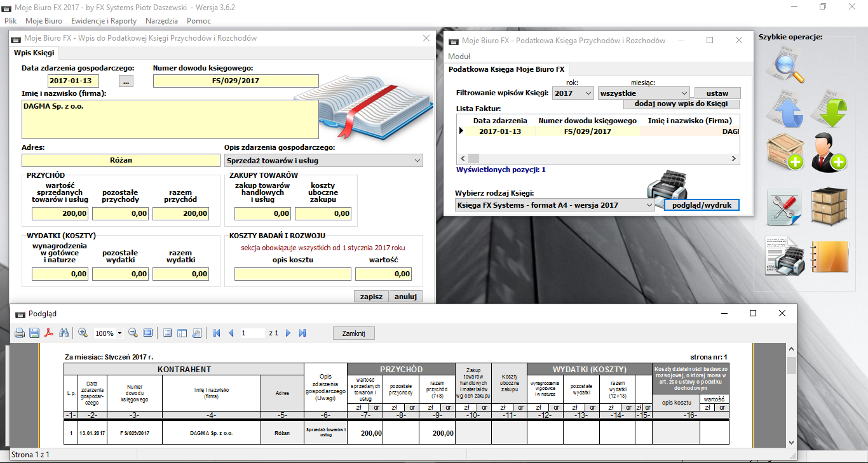This screenshot has width=868, height=463.
Task: Click the 'opis kosztu' input field
Action: click(x=293, y=274)
